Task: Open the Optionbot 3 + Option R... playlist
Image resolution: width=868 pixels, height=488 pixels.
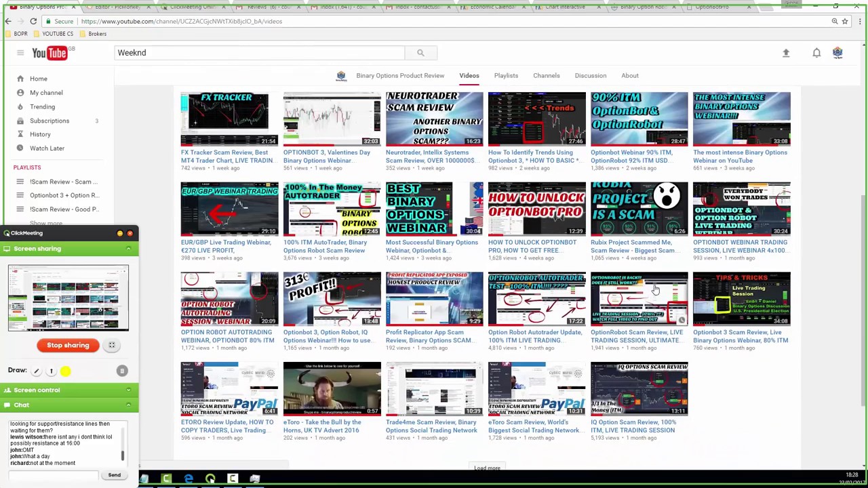Action: point(64,195)
